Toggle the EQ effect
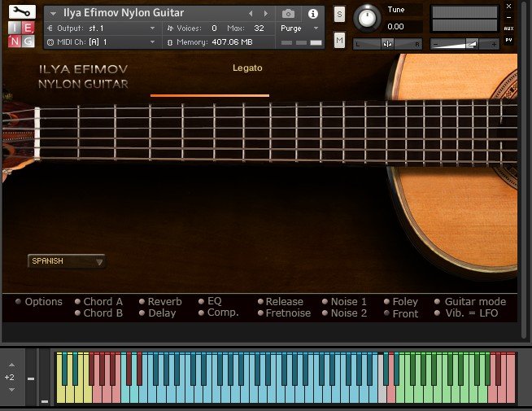Viewport: 532px width, 411px height. coord(201,301)
